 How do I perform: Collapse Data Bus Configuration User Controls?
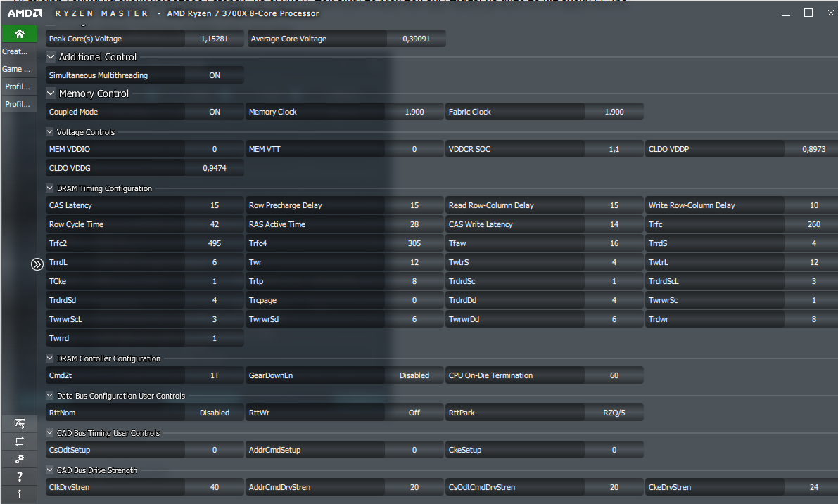pos(50,396)
